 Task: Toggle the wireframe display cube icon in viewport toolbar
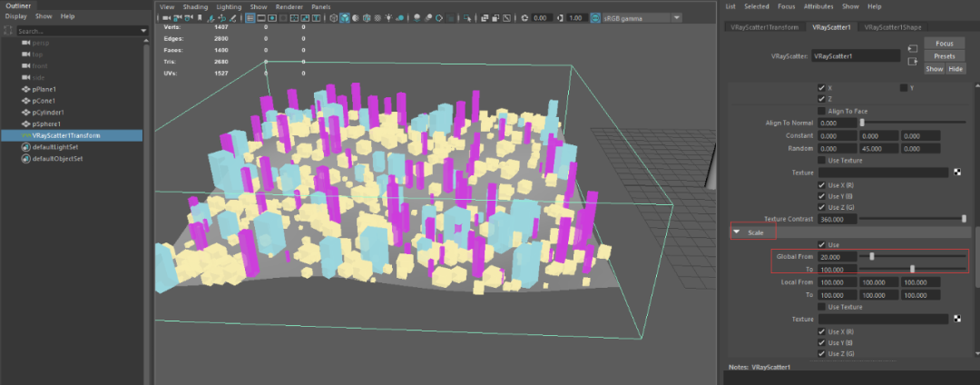(335, 18)
